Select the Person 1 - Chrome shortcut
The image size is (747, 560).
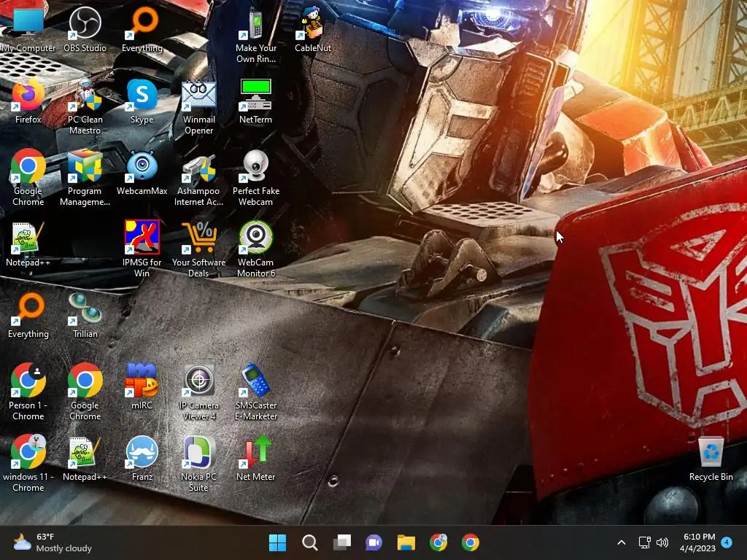(28, 392)
